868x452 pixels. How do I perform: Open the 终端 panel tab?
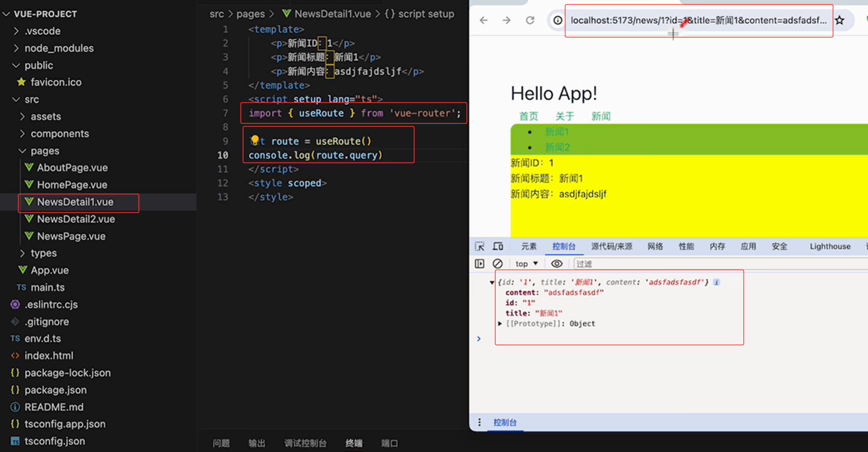click(354, 443)
